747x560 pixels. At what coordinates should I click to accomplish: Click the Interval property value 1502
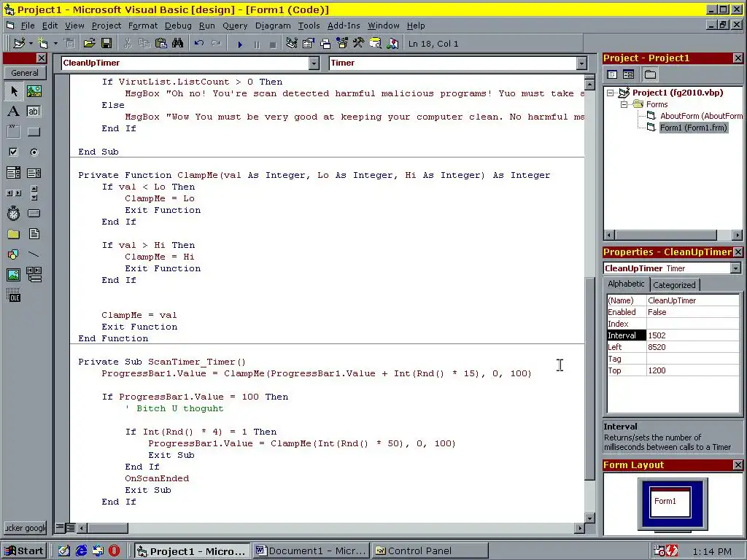tap(693, 335)
